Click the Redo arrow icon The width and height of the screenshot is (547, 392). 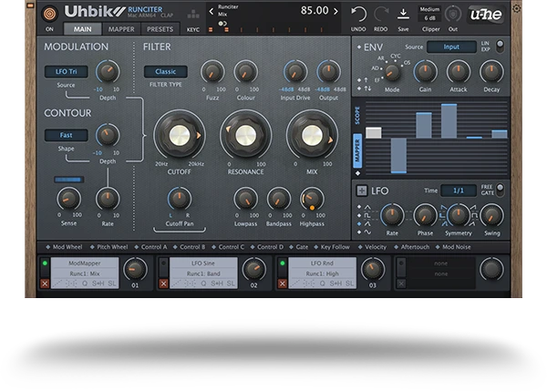(x=381, y=15)
